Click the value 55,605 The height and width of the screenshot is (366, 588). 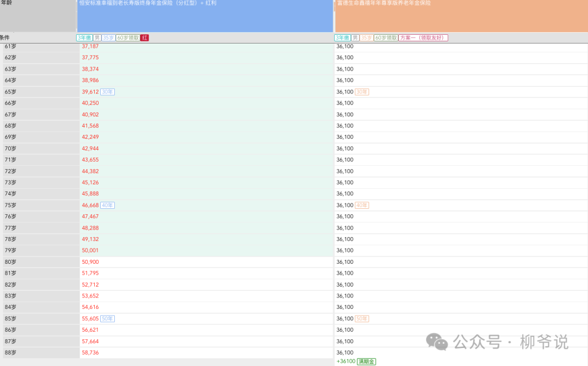point(90,319)
